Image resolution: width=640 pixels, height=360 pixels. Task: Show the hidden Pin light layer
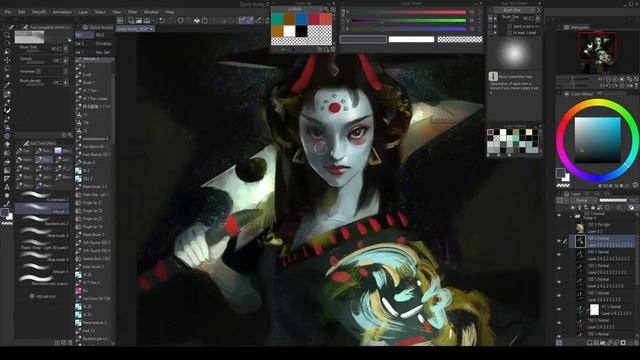coord(559,228)
